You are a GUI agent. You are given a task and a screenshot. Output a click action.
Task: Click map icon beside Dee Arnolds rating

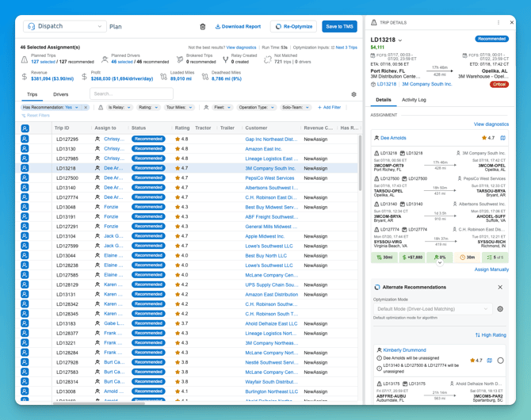(503, 138)
